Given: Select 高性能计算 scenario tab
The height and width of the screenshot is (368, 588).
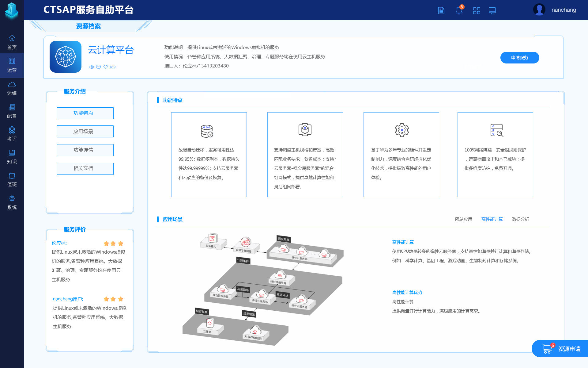Looking at the screenshot, I should tap(492, 219).
